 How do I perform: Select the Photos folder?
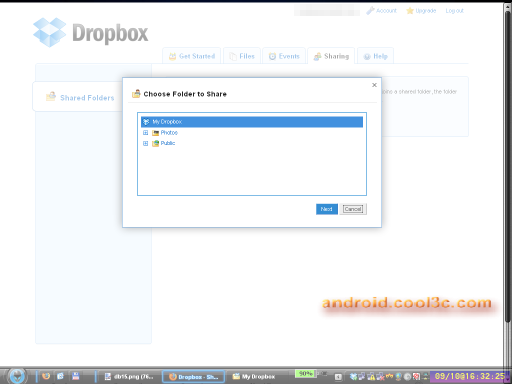coord(169,133)
